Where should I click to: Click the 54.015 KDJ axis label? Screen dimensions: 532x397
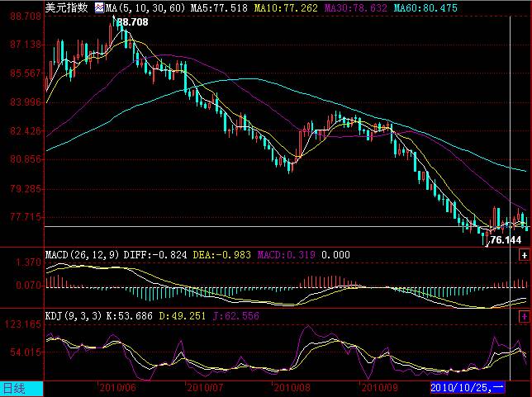[x=26, y=352]
